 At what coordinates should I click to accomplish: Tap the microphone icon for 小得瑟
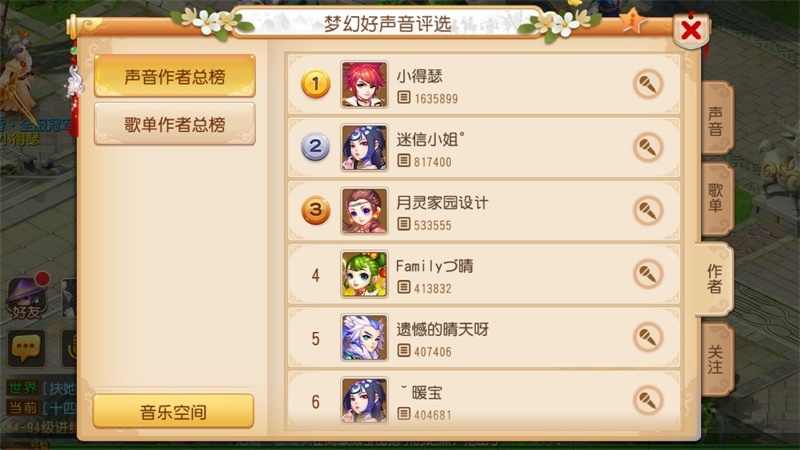pyautogui.click(x=648, y=84)
